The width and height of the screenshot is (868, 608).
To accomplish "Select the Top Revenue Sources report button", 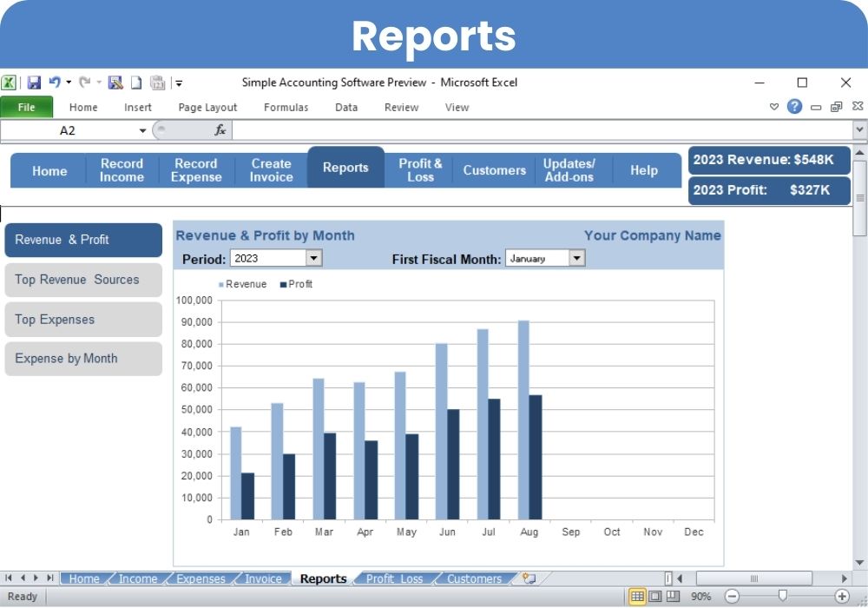I will [x=83, y=280].
